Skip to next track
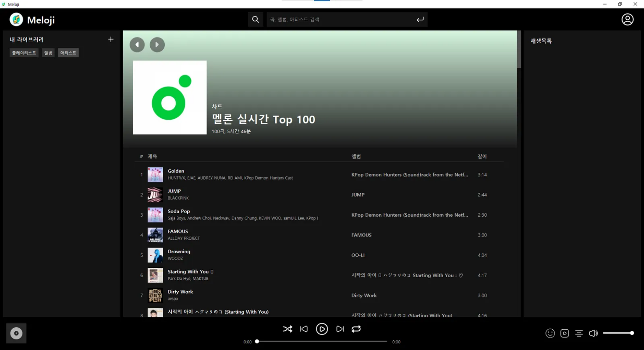 coord(340,329)
